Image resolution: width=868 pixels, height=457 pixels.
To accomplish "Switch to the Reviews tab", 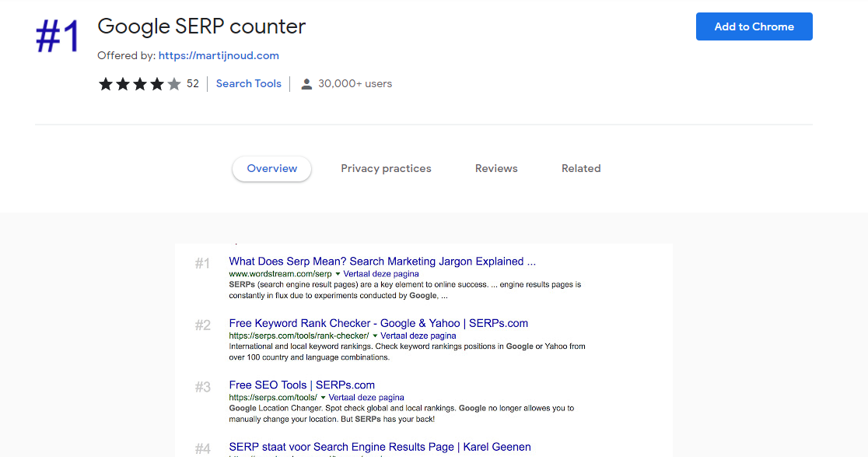I will click(x=496, y=168).
